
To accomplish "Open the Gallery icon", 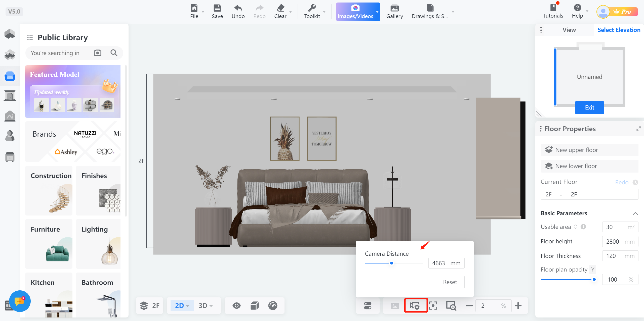I will tap(394, 9).
